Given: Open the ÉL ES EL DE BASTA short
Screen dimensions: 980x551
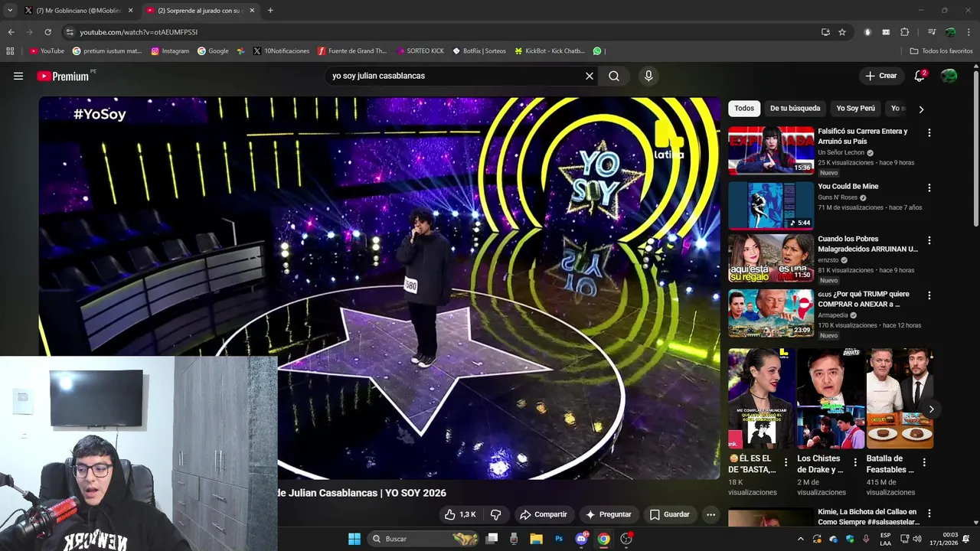Looking at the screenshot, I should (762, 399).
